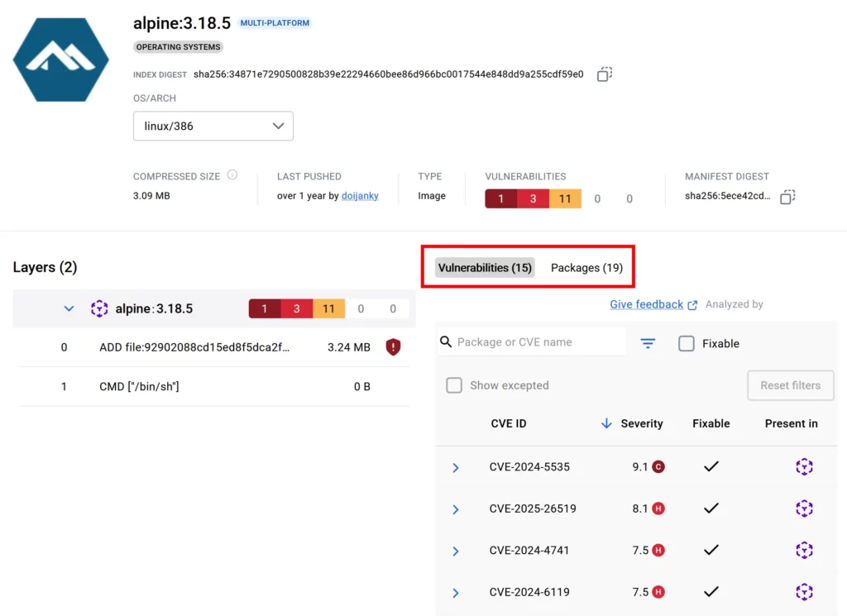Open the linux/386 OS/ARCH dropdown
The height and width of the screenshot is (616, 847).
(213, 126)
